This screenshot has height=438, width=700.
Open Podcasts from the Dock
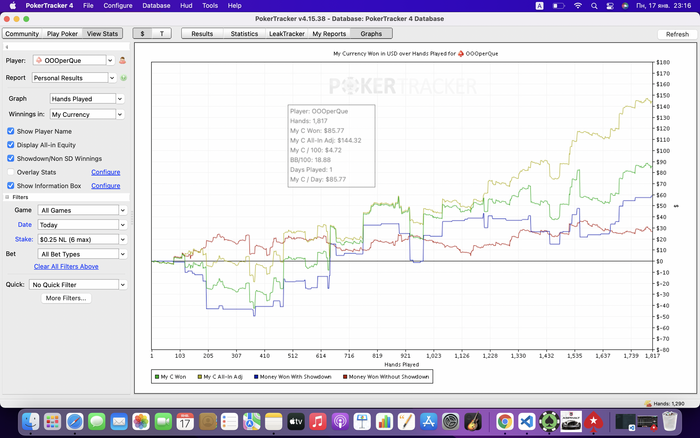[340, 421]
